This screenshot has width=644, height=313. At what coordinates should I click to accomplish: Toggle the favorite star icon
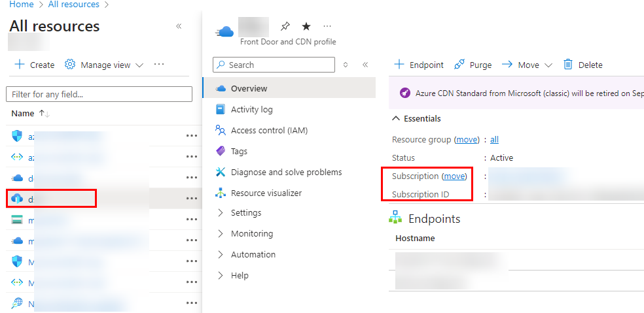coord(306,27)
